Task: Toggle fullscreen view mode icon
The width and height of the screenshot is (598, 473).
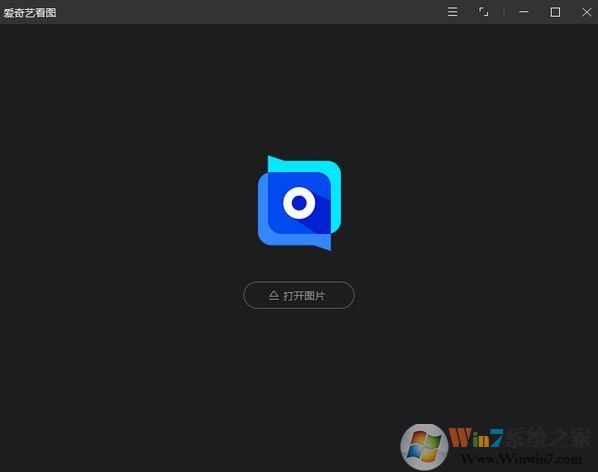Action: (x=484, y=12)
